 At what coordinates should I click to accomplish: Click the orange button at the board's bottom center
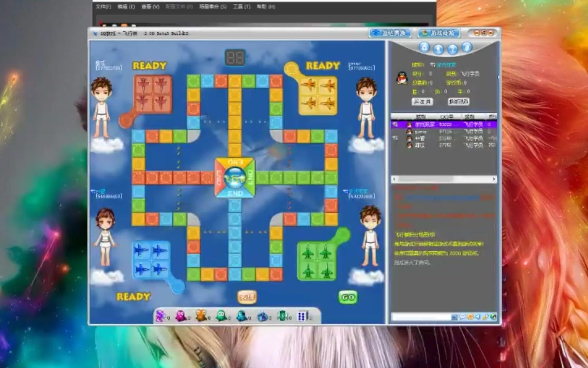click(x=247, y=297)
